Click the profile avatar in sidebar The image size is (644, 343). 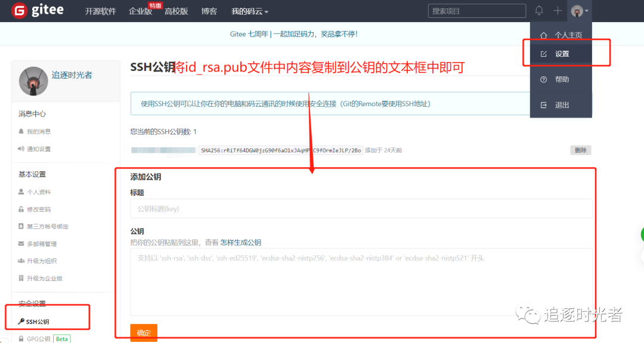33,81
